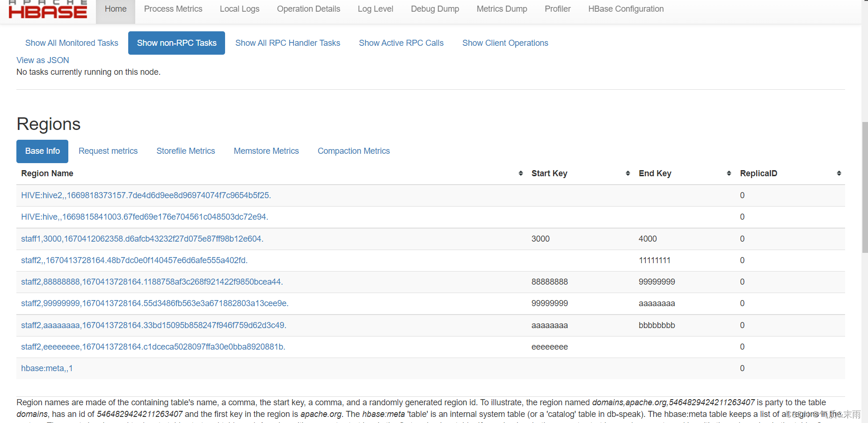Open Operation Details page
This screenshot has width=868, height=423.
308,9
